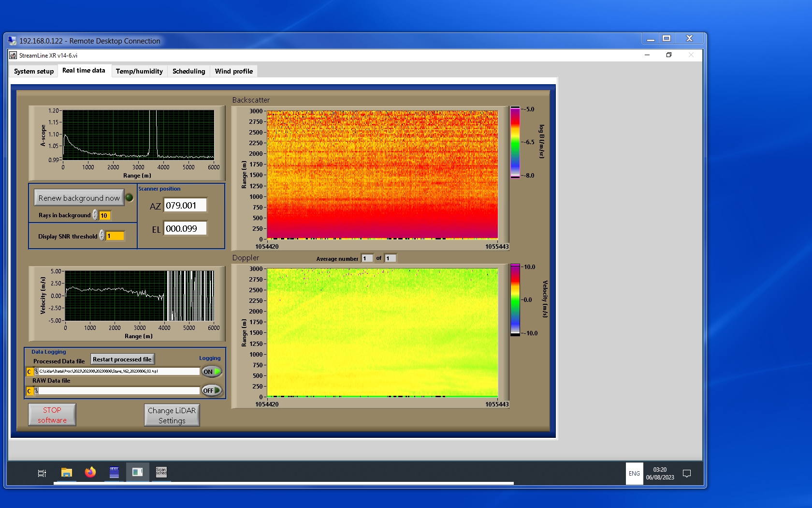The height and width of the screenshot is (508, 812).
Task: Click the RAW data file browse icon
Action: click(x=36, y=391)
